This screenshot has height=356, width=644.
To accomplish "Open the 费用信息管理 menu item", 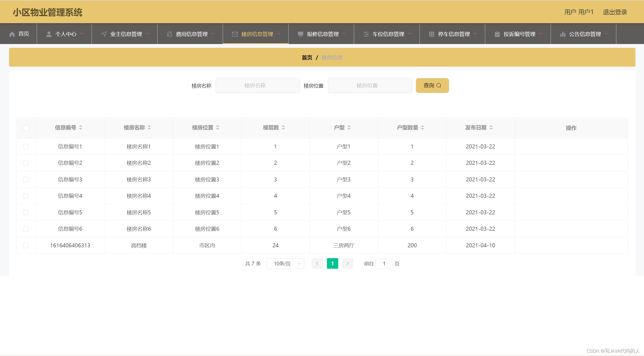I will click(x=192, y=34).
